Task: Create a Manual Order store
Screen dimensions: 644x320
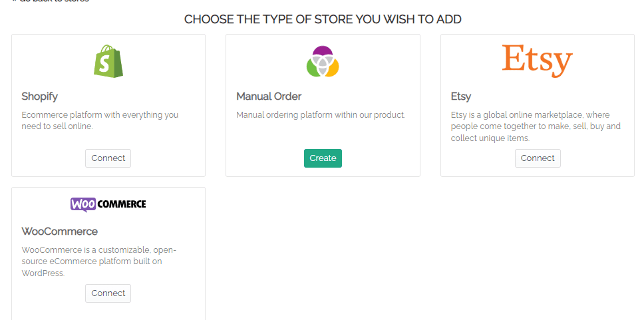Action: (323, 158)
